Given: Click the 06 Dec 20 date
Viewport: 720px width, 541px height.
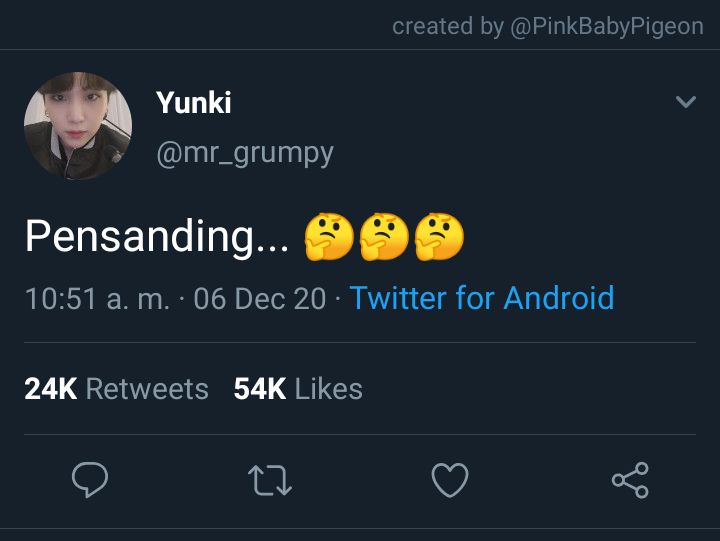Looking at the screenshot, I should coord(259,299).
